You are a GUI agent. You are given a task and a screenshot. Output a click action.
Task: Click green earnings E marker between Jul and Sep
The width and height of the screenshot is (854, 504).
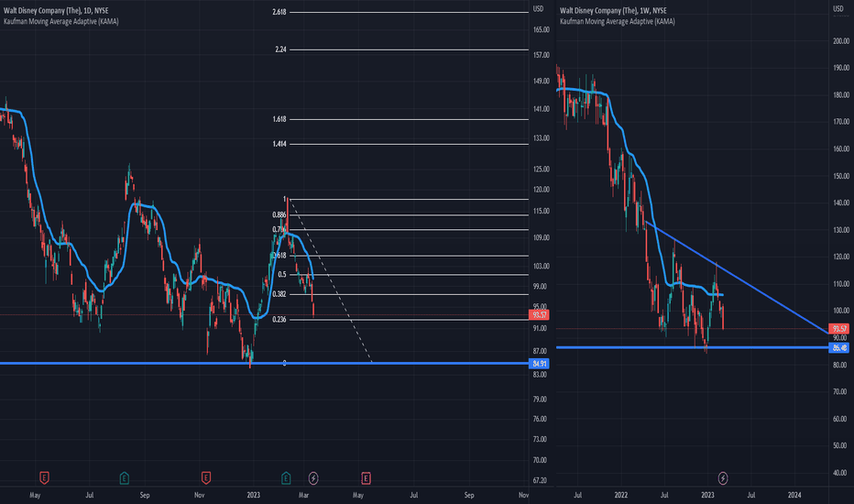coord(125,478)
